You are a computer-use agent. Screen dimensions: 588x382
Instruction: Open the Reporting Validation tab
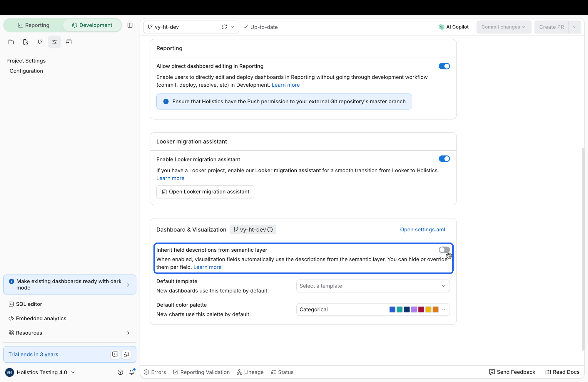point(201,372)
